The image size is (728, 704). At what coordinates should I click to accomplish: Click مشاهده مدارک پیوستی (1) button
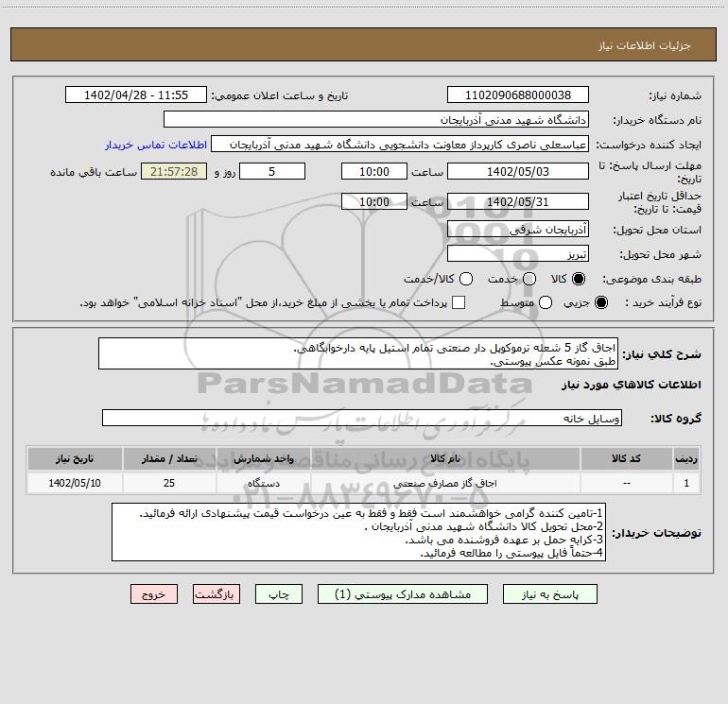403,594
